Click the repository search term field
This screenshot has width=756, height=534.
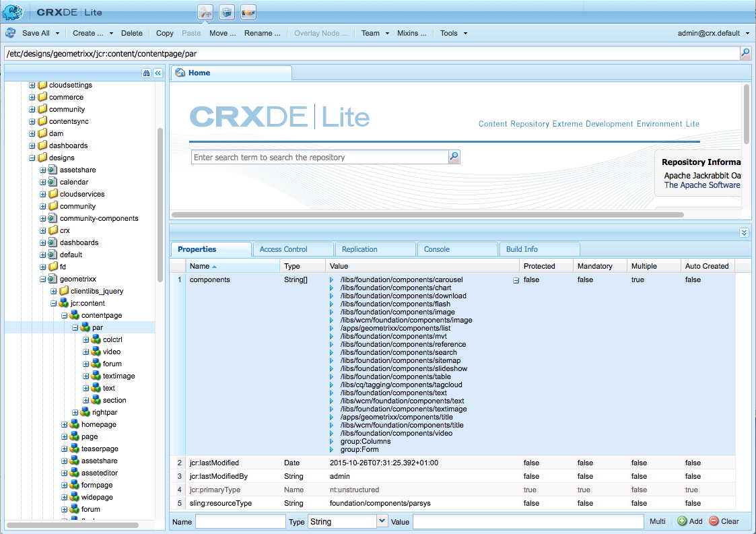click(320, 158)
